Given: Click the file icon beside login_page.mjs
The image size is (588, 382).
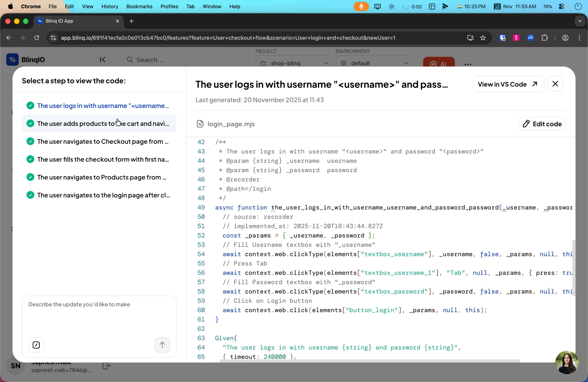Looking at the screenshot, I should [x=200, y=124].
